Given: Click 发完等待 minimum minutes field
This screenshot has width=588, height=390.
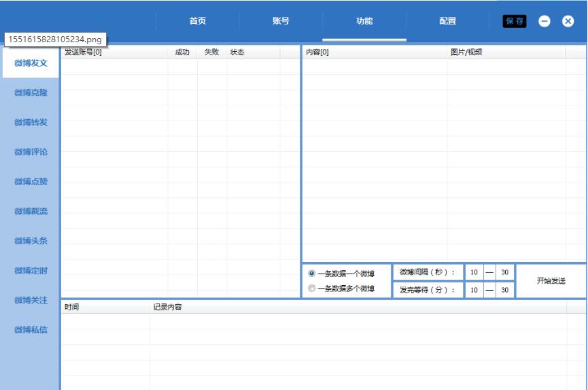Looking at the screenshot, I should point(474,290).
